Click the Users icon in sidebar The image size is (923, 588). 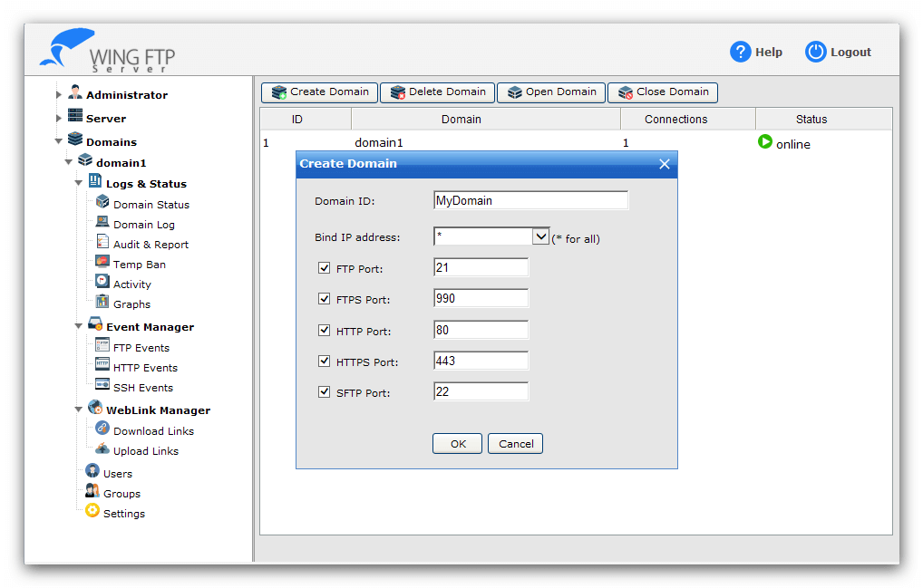click(x=92, y=471)
